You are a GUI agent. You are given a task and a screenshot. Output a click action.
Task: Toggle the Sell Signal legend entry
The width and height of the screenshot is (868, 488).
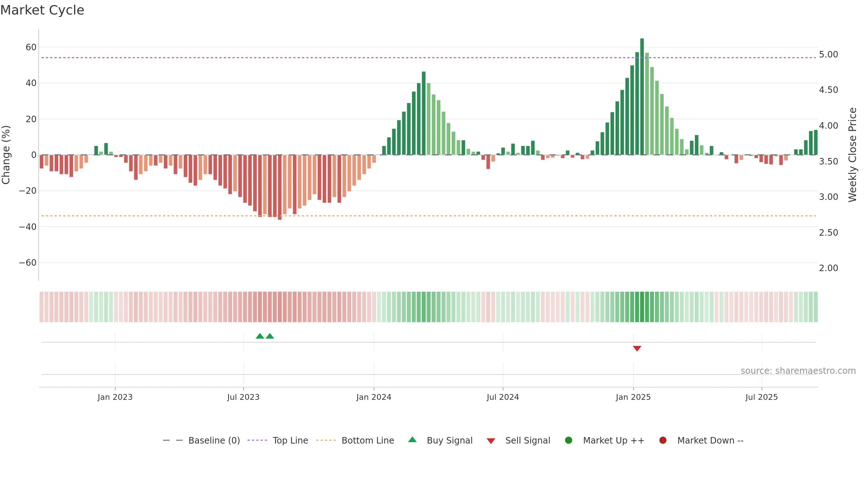[x=518, y=440]
